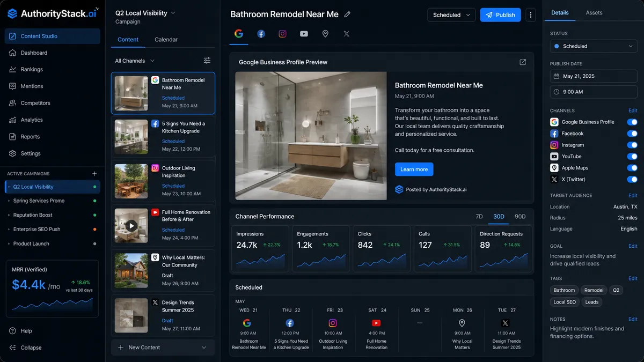The image size is (644, 362).
Task: Expand the New Content dropdown arrow
Action: [x=204, y=348]
